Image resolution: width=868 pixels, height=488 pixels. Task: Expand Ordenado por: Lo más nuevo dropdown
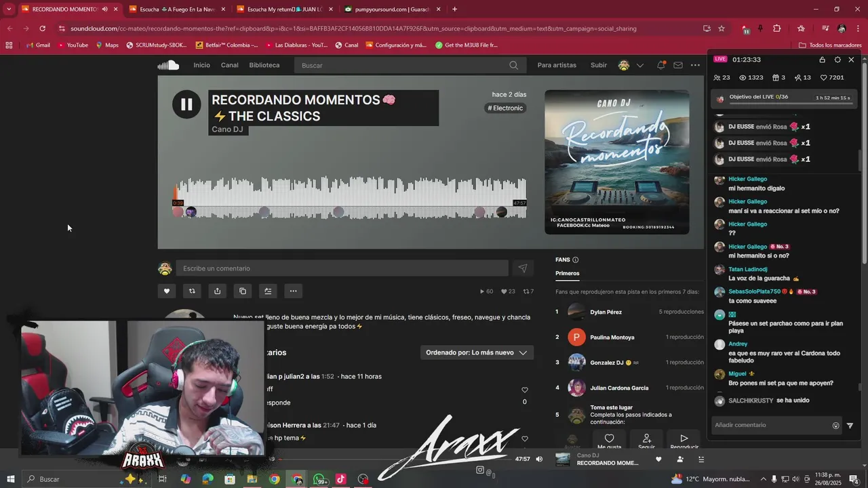(477, 352)
